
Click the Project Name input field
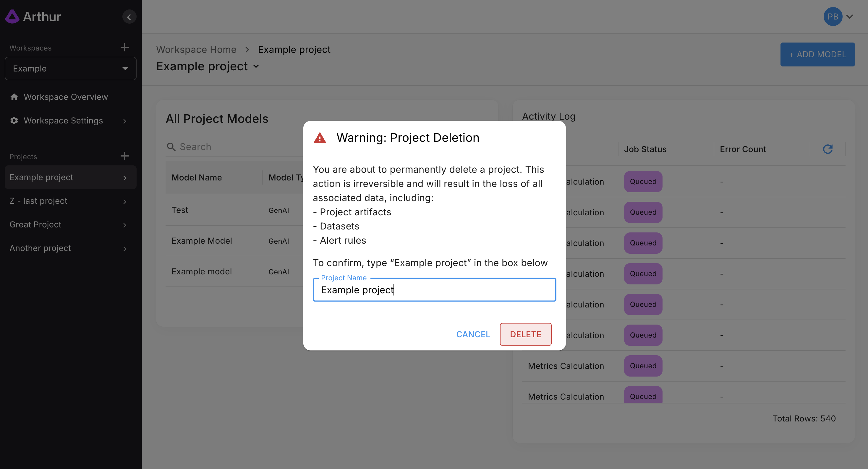[x=434, y=290]
